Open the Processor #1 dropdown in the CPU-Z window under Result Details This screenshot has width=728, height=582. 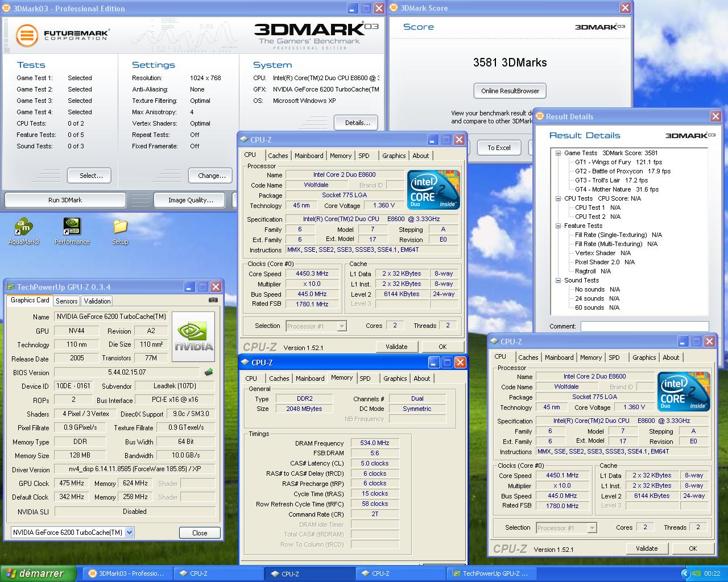tap(592, 528)
